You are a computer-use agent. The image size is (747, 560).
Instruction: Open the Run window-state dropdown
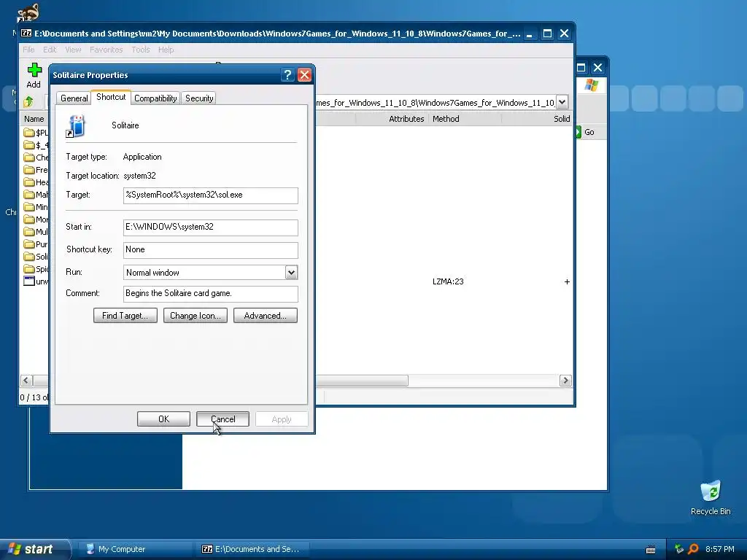coord(291,273)
